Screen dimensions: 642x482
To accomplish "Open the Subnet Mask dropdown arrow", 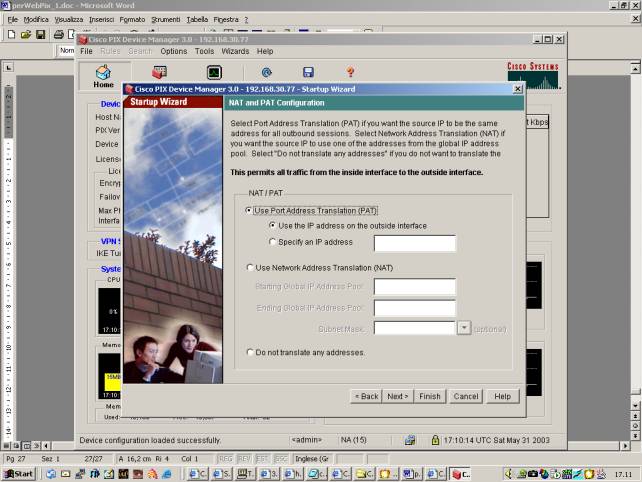I will [x=463, y=328].
